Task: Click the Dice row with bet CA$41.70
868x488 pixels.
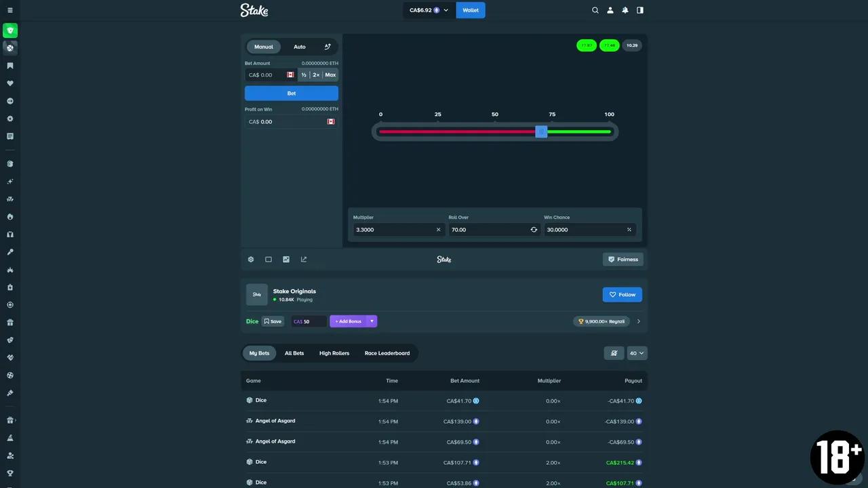Action: point(444,401)
